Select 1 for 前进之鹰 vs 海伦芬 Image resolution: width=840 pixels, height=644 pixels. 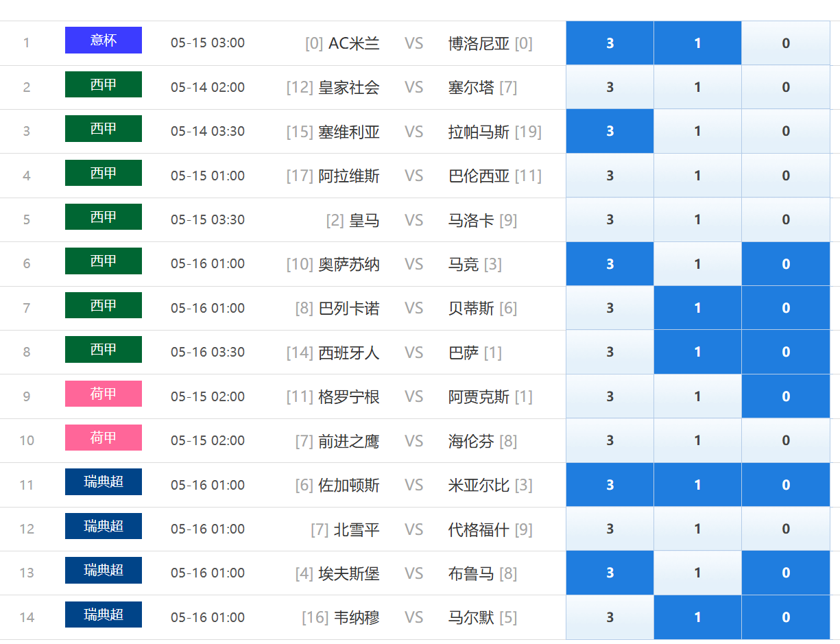tap(697, 440)
